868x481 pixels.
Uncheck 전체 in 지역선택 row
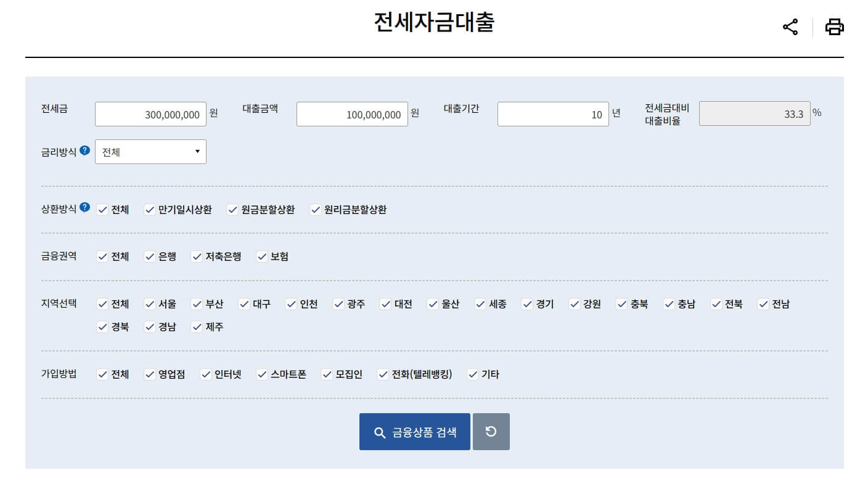tap(102, 304)
